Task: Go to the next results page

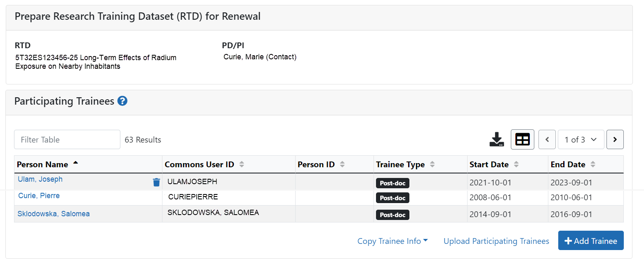Action: pyautogui.click(x=615, y=140)
